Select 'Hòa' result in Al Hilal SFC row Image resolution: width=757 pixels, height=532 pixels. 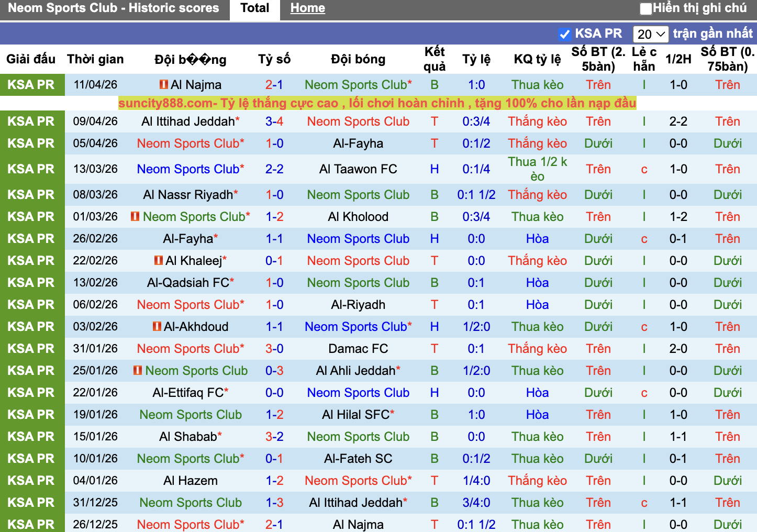tap(538, 415)
